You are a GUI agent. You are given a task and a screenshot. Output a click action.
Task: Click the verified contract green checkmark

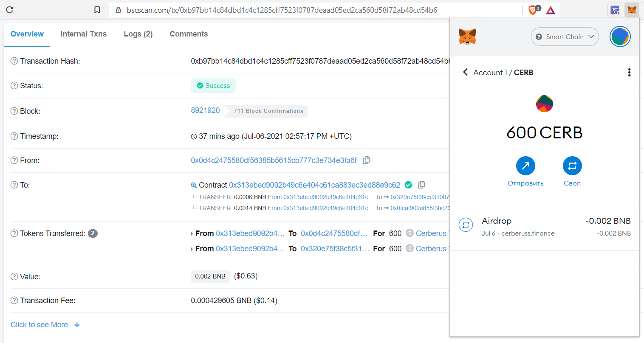click(408, 185)
